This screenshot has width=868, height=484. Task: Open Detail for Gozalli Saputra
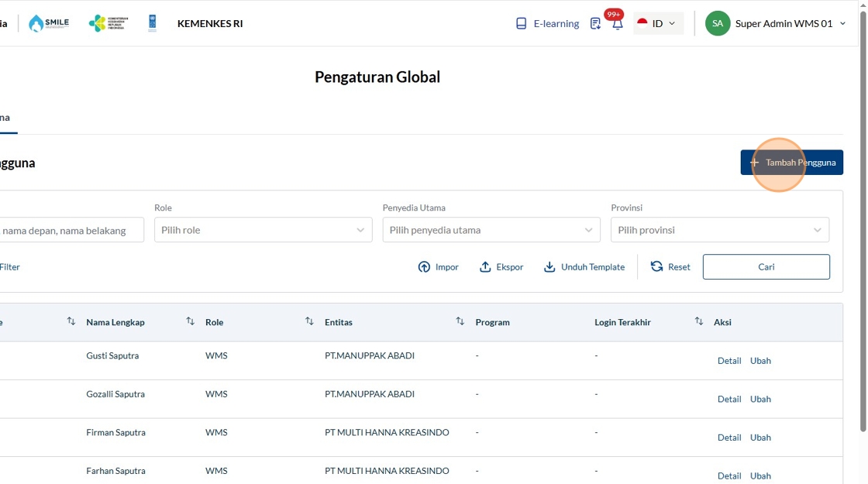[x=729, y=399]
